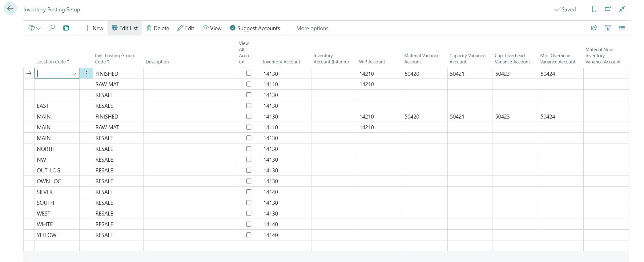Viewport: 644px width, 262px height.
Task: Open the search magnifier icon
Action: [52, 28]
